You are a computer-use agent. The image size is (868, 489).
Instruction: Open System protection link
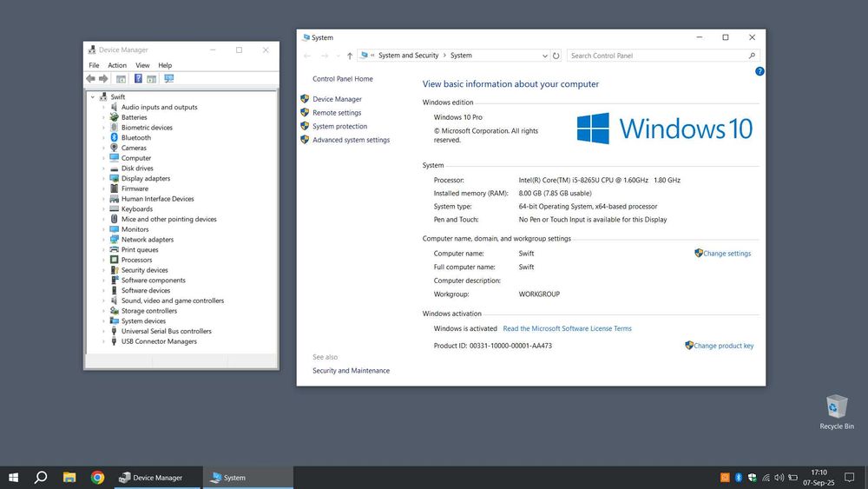[x=340, y=126]
